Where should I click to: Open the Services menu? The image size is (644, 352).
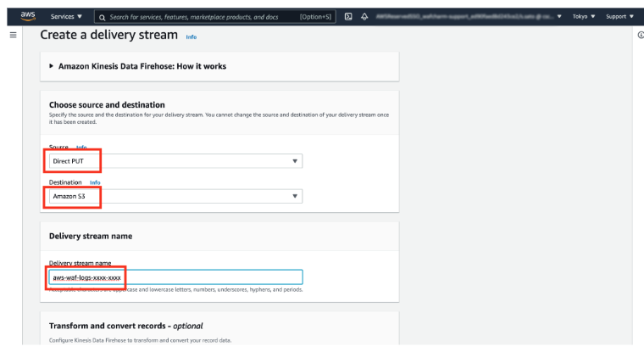(66, 16)
